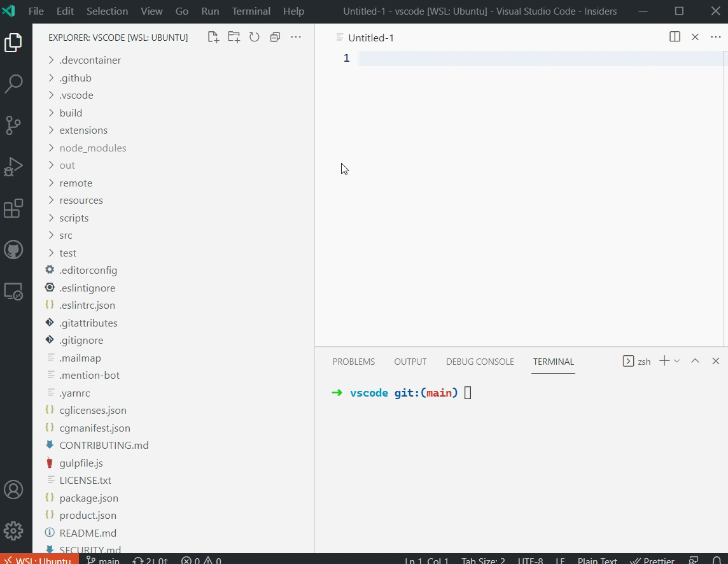Open the terminal launch profile dropdown

pyautogui.click(x=678, y=361)
